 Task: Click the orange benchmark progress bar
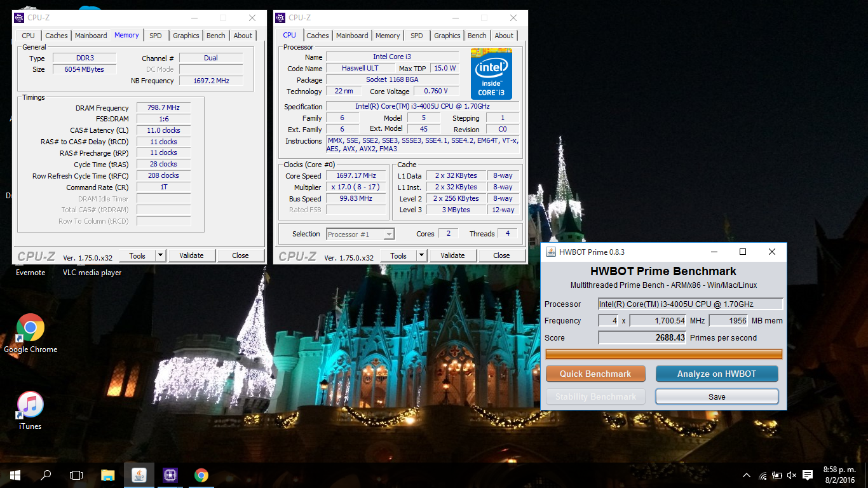point(664,354)
